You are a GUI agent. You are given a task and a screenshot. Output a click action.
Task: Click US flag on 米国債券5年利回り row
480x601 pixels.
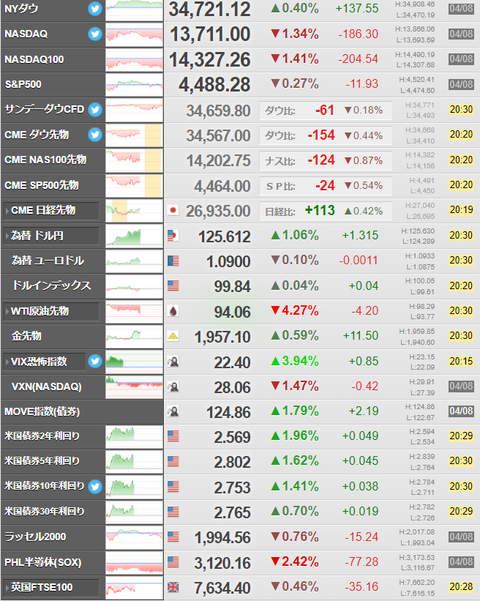tap(173, 461)
